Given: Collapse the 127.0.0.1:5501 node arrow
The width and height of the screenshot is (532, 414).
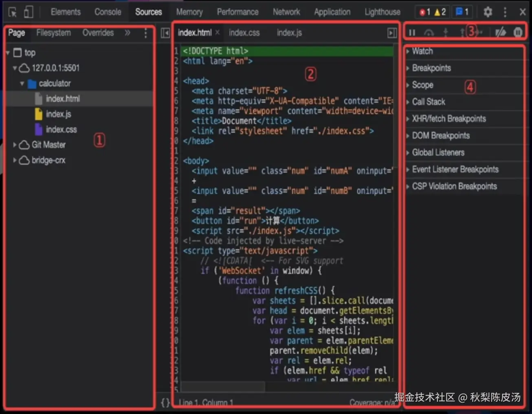Looking at the screenshot, I should [15, 68].
